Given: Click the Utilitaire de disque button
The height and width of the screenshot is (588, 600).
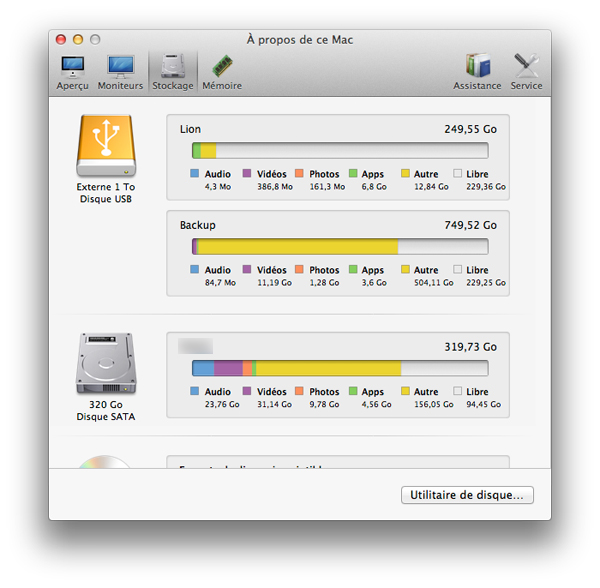Looking at the screenshot, I should click(467, 495).
